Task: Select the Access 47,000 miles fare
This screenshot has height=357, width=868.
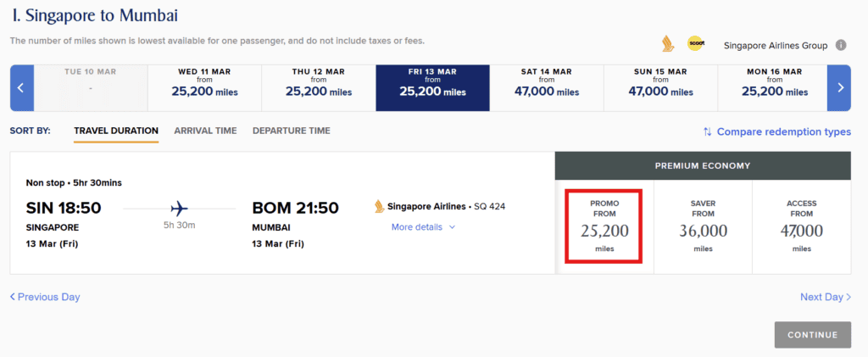Action: tap(800, 226)
